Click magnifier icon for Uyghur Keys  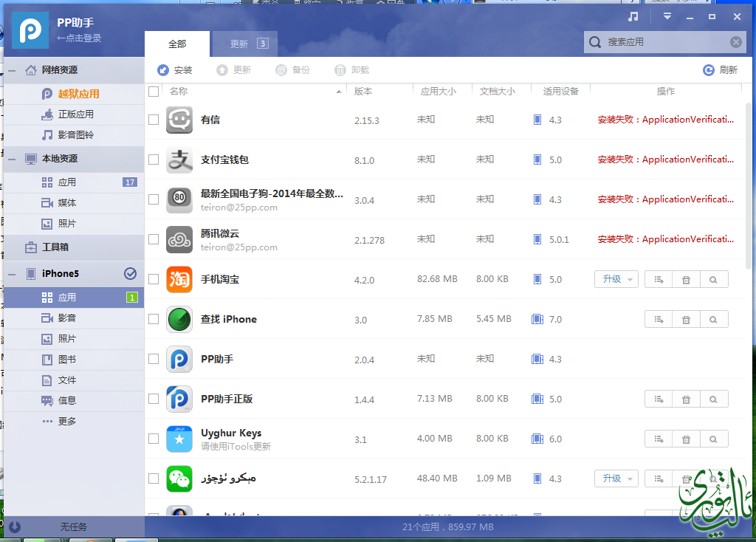tap(714, 439)
